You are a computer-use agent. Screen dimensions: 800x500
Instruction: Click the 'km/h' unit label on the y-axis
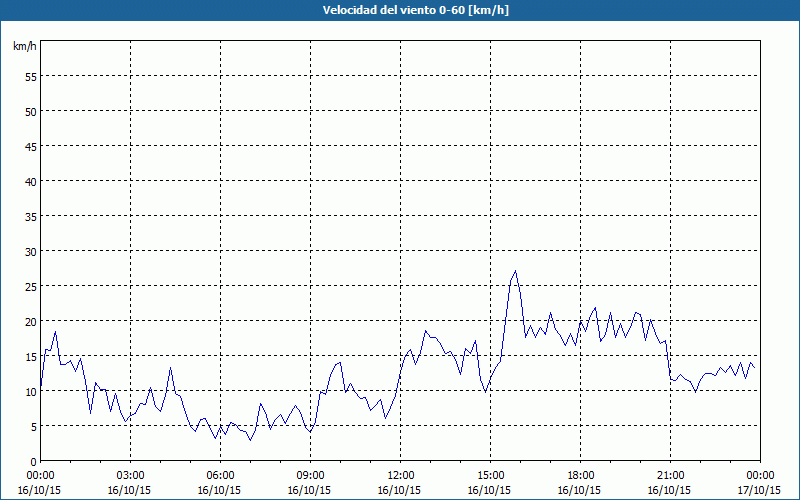(x=24, y=47)
